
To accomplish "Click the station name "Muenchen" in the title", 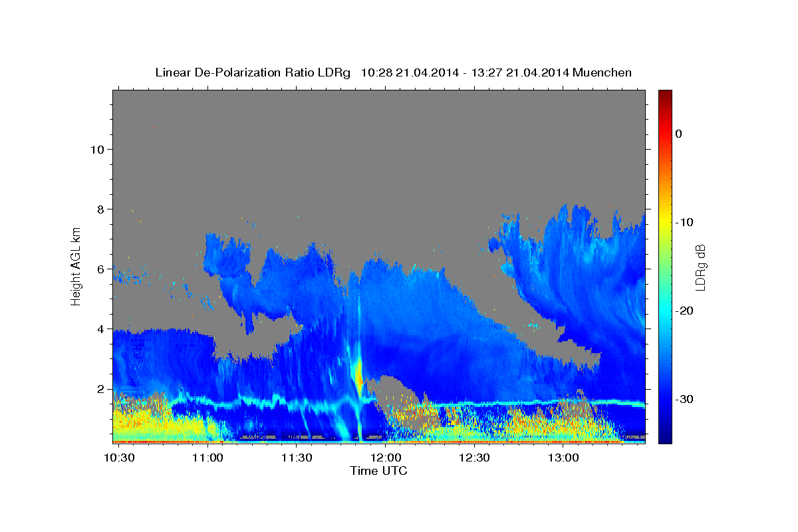I will (x=602, y=72).
